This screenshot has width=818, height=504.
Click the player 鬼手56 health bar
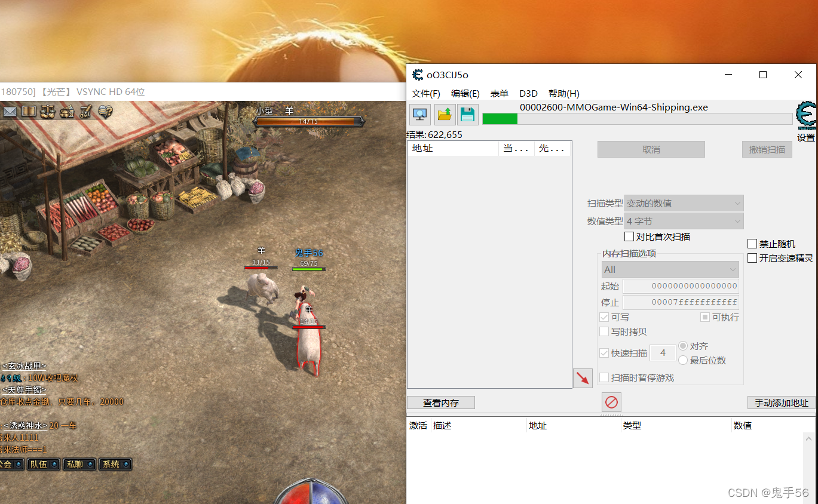(308, 269)
